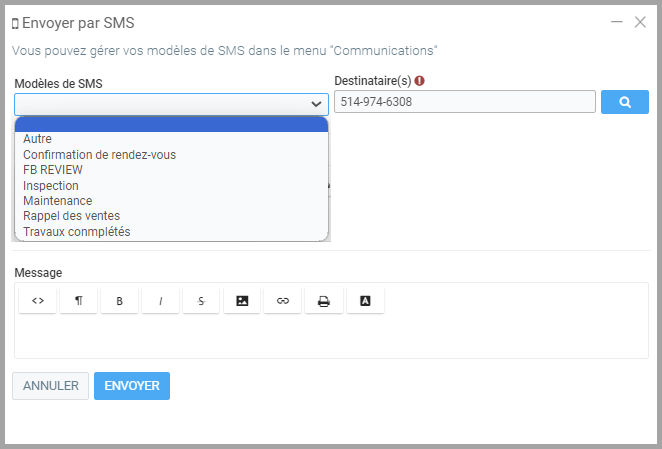Screen dimensions: 662x449
Task: Pick the "FB REVIEW" template option
Action: pyautogui.click(x=53, y=170)
